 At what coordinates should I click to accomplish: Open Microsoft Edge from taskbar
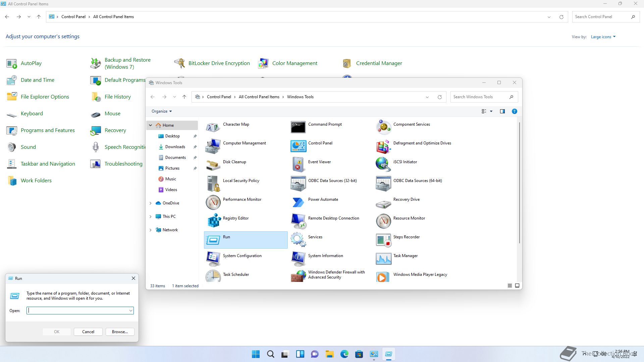pyautogui.click(x=344, y=354)
